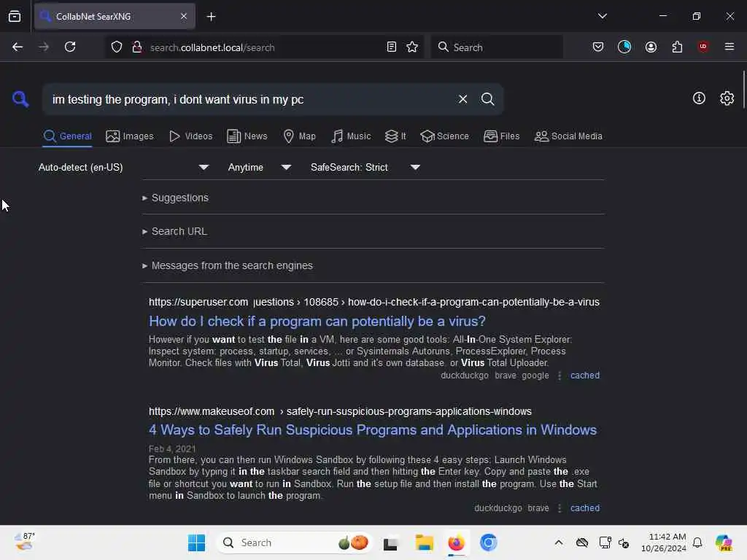Screen dimensions: 747x560
Task: Reload the current page
Action: [70, 47]
